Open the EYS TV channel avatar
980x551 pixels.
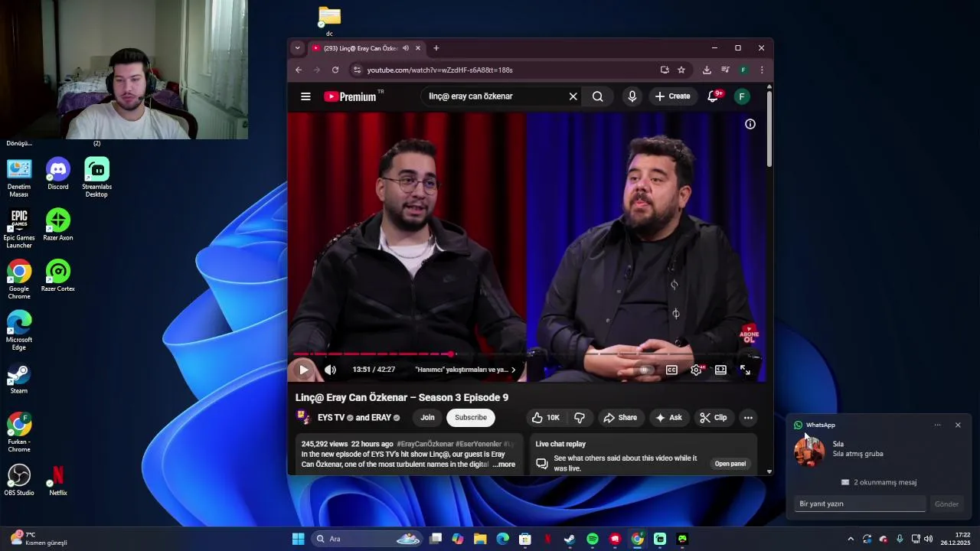pyautogui.click(x=303, y=417)
